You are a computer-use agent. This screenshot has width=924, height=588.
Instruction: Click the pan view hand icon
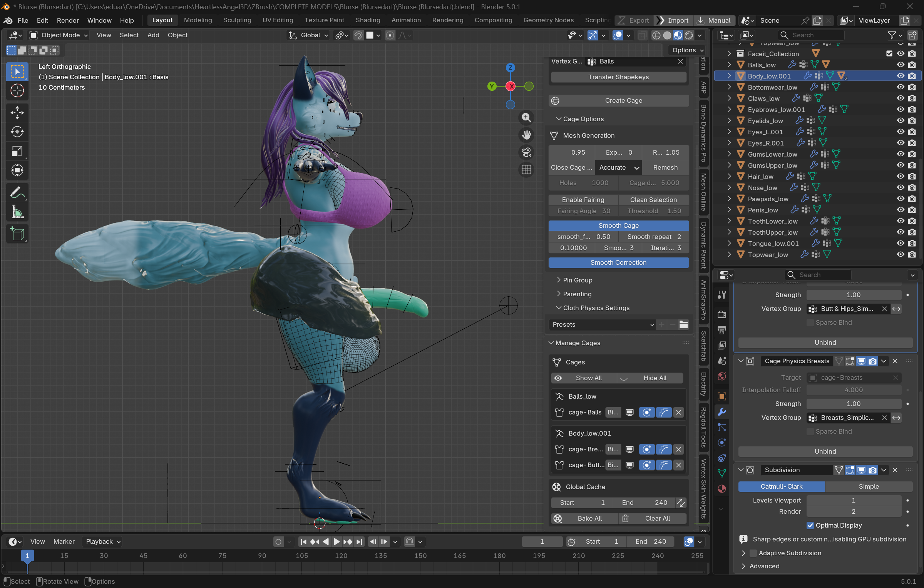pyautogui.click(x=526, y=135)
